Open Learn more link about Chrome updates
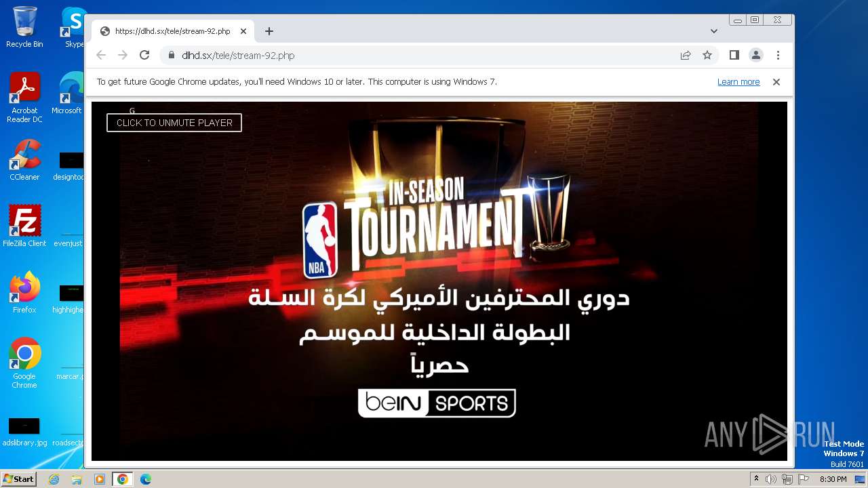Screen dimensions: 868x488 (738, 82)
